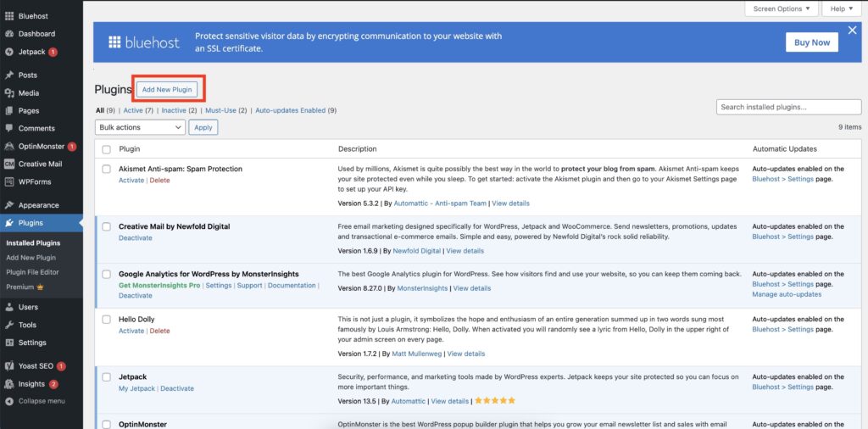Sort by the Plugin column header
The height and width of the screenshot is (429, 868).
pos(130,149)
